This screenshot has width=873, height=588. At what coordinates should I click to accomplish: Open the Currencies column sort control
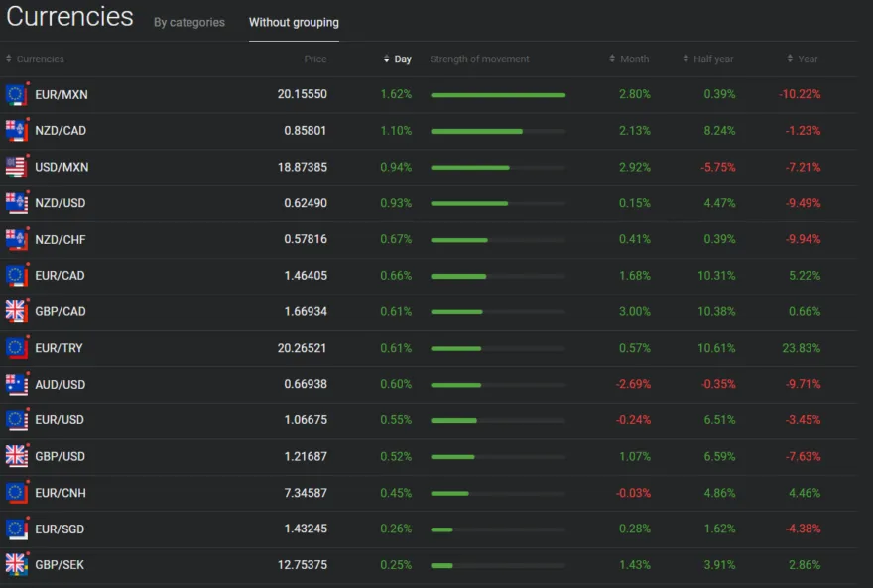point(34,59)
